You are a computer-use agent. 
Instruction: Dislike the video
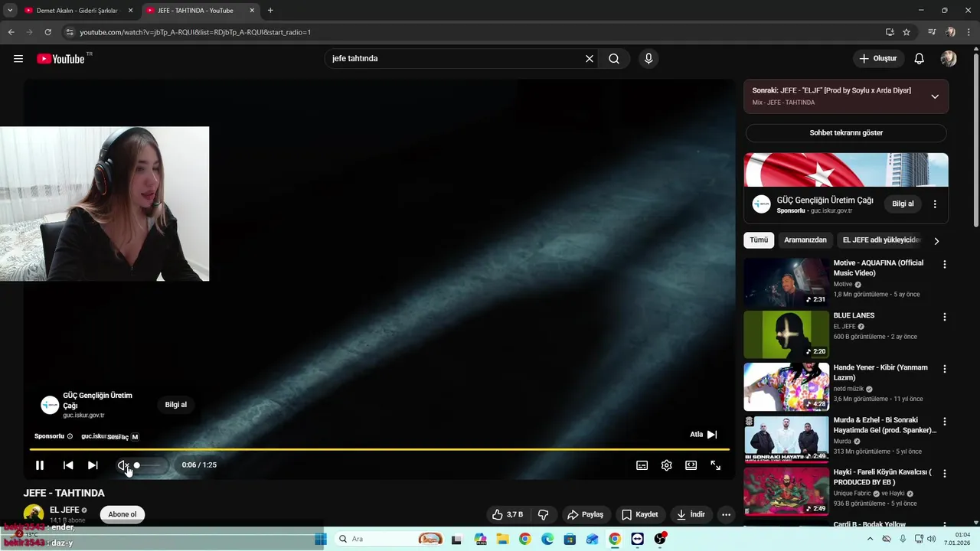(x=544, y=514)
